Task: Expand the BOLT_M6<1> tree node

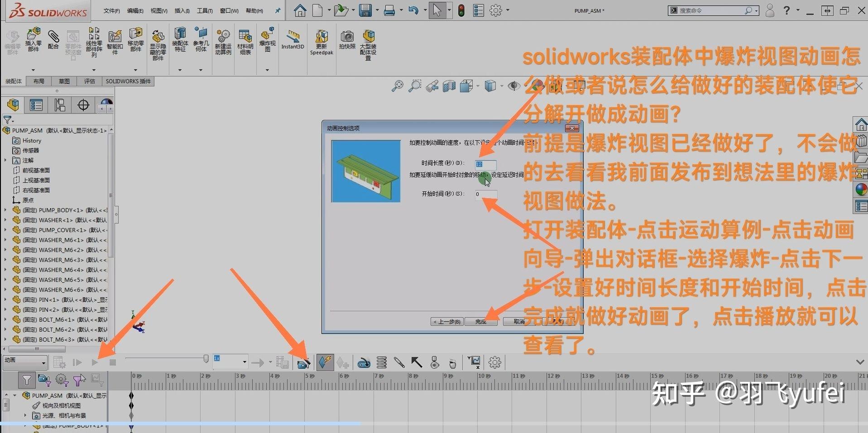Action: click(x=5, y=319)
